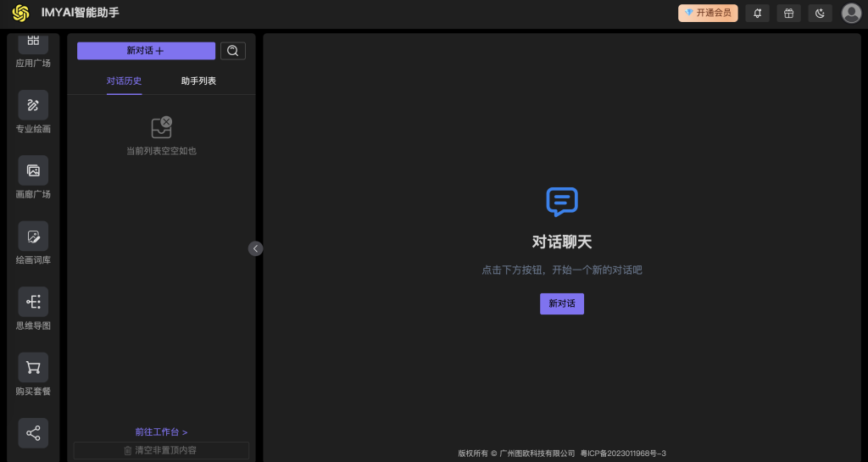Click the 当前列表空空如也 text
Viewport: 868px width, 462px height.
coord(162,151)
